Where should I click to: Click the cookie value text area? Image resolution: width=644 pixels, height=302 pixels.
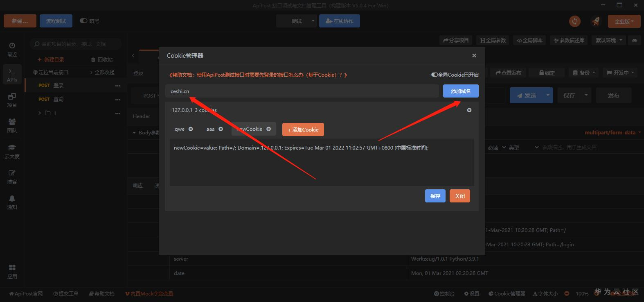(322, 162)
